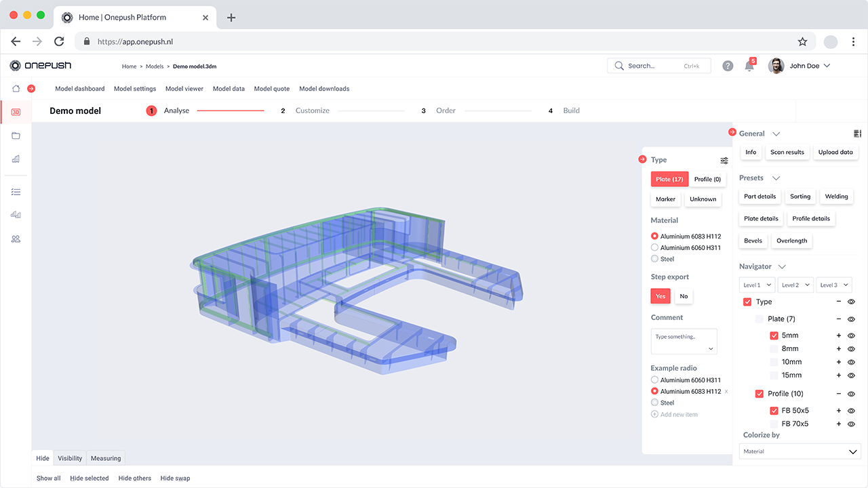Click the Welding preset button
Image resolution: width=868 pixels, height=488 pixels.
(x=836, y=197)
